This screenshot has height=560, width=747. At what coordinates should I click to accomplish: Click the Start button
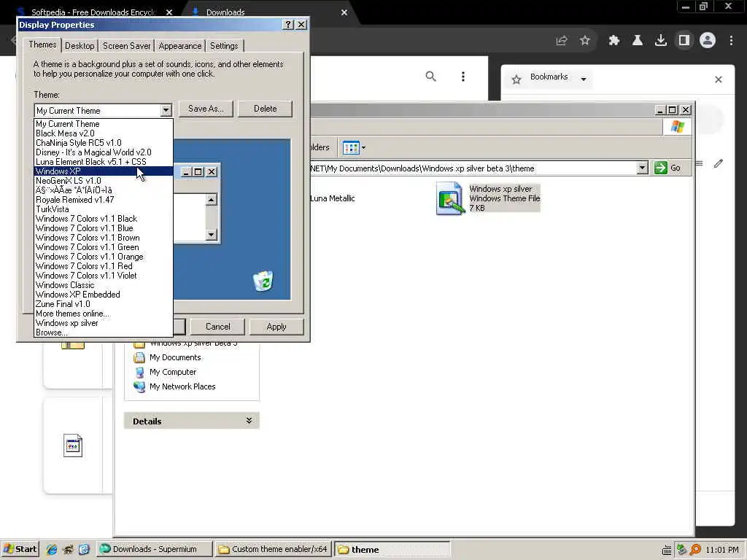(x=20, y=549)
